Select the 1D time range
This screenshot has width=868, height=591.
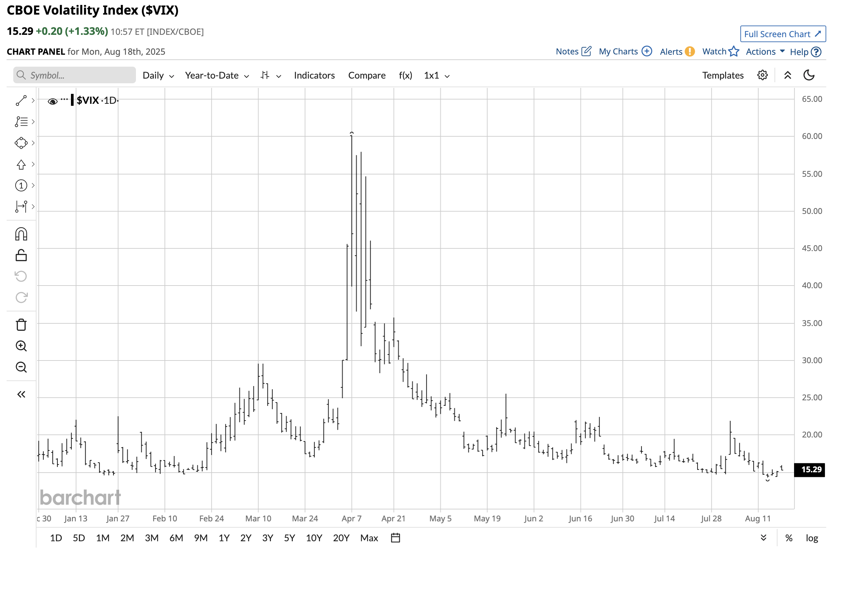coord(56,538)
